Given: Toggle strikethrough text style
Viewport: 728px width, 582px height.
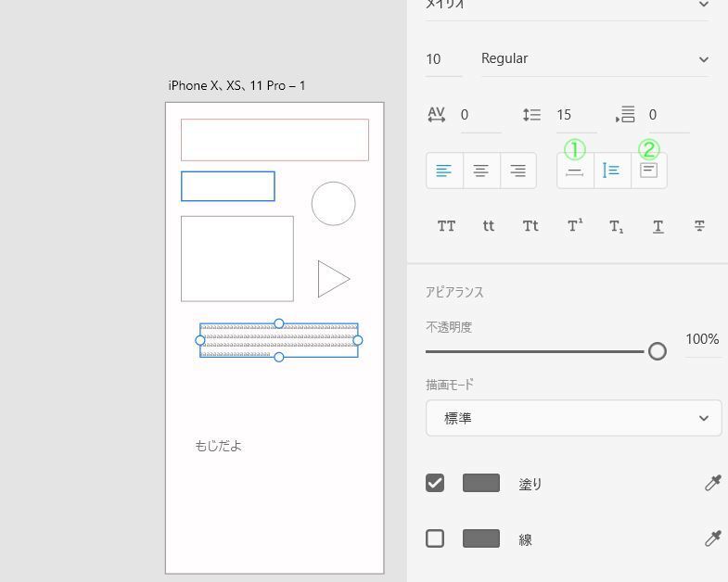Looking at the screenshot, I should coord(699,226).
